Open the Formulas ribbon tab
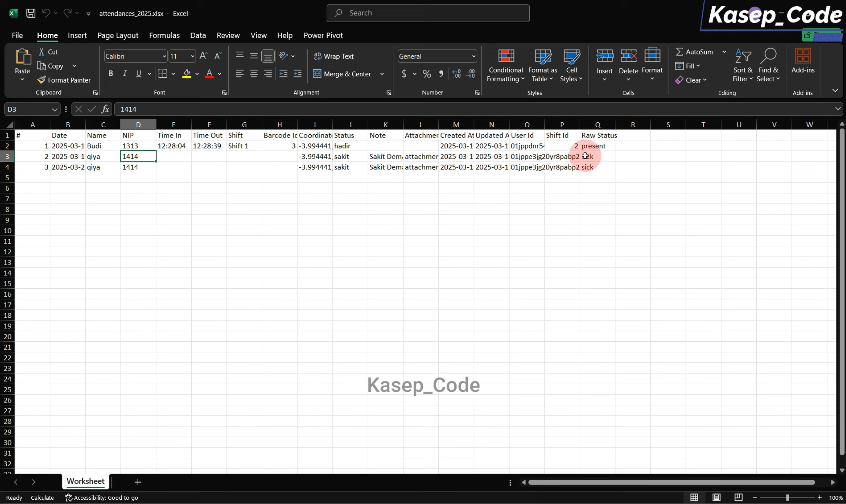Image resolution: width=846 pixels, height=504 pixels. tap(164, 35)
